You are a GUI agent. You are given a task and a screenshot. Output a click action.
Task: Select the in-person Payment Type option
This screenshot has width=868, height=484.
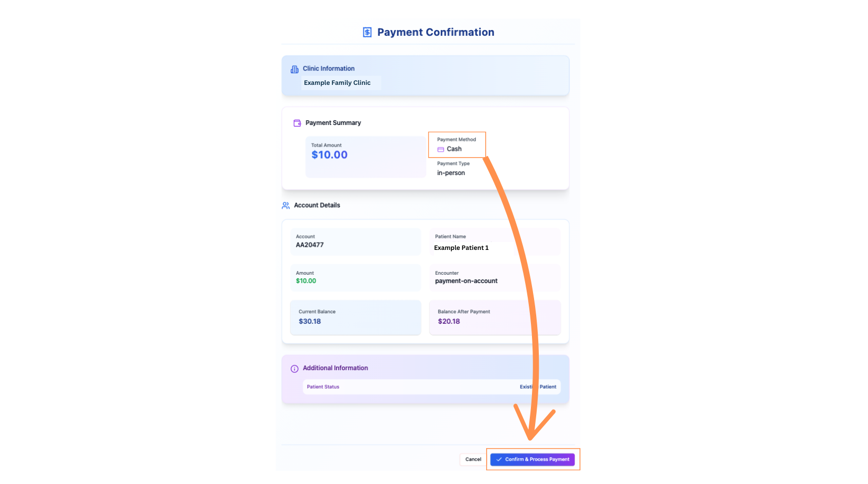(451, 172)
